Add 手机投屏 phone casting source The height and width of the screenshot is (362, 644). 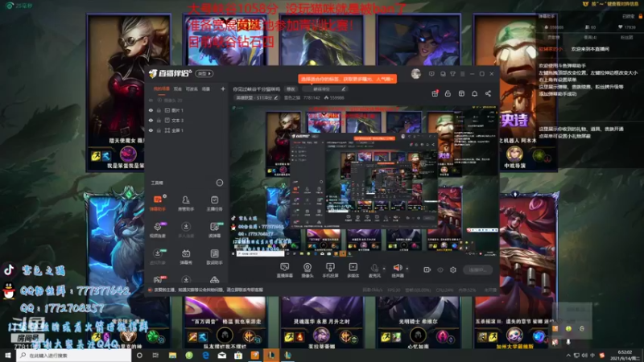[330, 270]
